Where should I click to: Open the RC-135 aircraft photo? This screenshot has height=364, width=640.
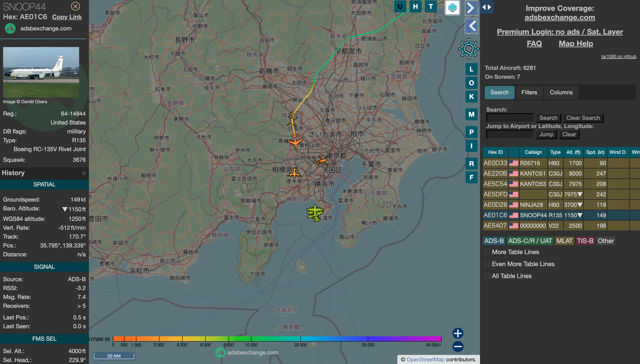point(41,72)
